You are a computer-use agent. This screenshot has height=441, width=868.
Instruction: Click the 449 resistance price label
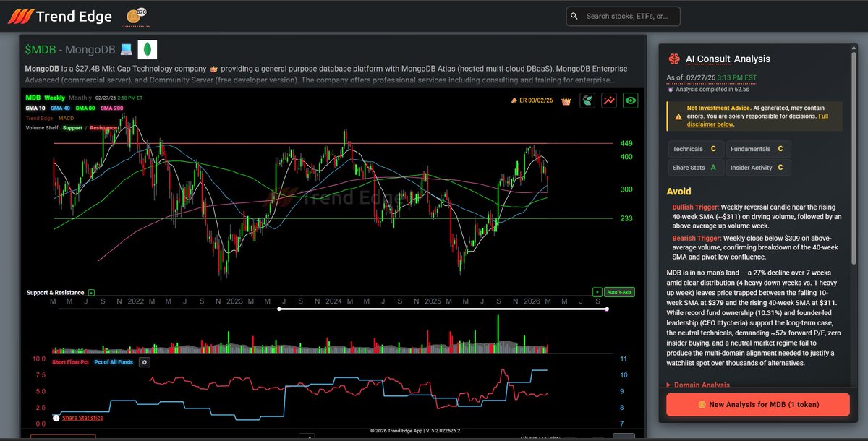(x=626, y=143)
